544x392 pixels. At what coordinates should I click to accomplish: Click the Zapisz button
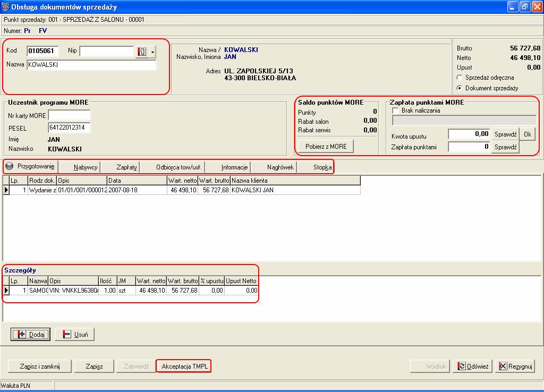coord(94,367)
